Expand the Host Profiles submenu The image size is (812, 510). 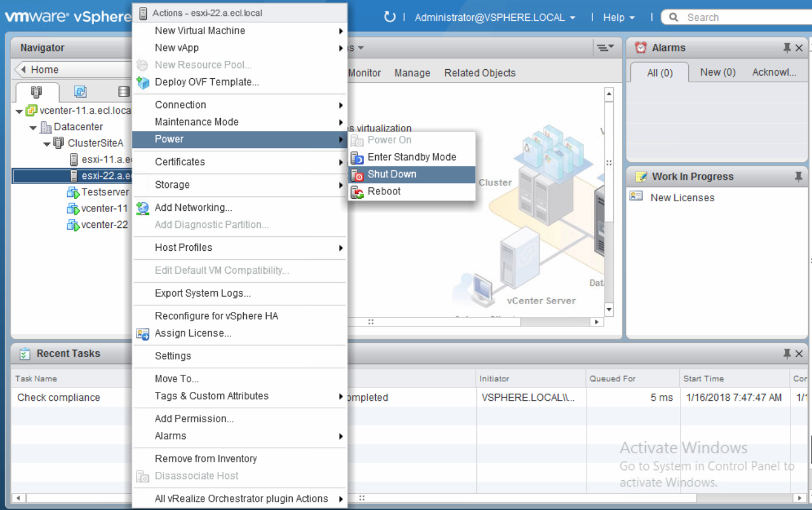[x=341, y=248]
